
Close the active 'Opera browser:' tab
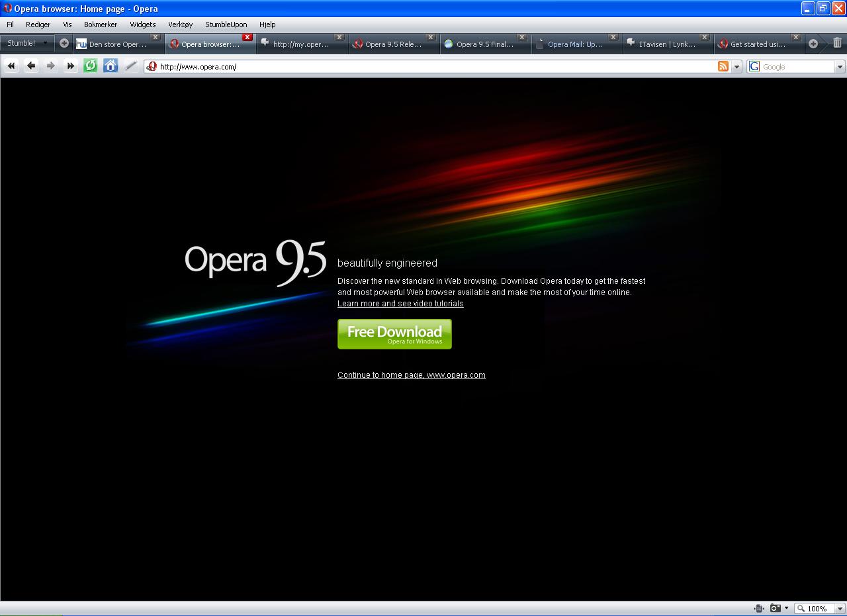point(247,37)
